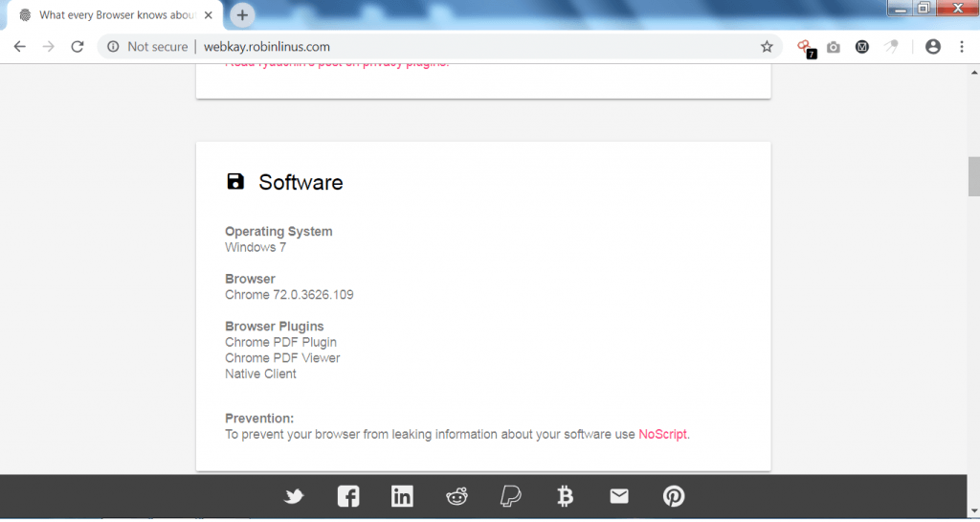
Task: Open Chrome's three-dot menu
Action: [962, 47]
